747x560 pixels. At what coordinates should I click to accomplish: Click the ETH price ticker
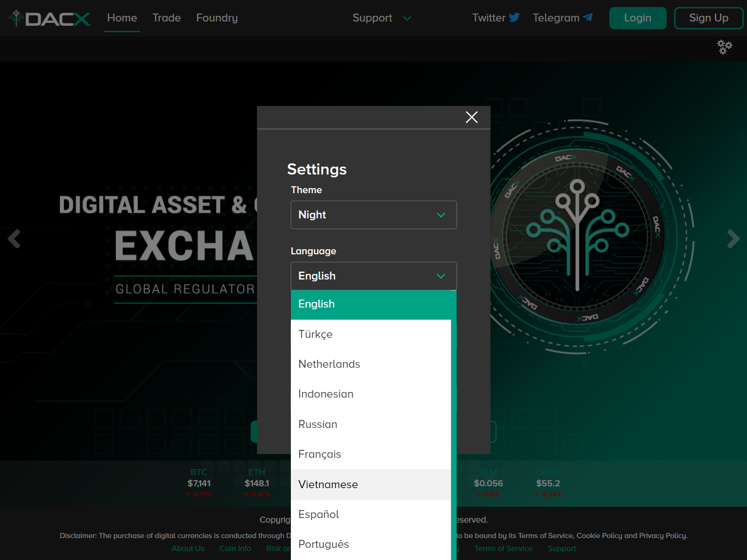pos(257,483)
